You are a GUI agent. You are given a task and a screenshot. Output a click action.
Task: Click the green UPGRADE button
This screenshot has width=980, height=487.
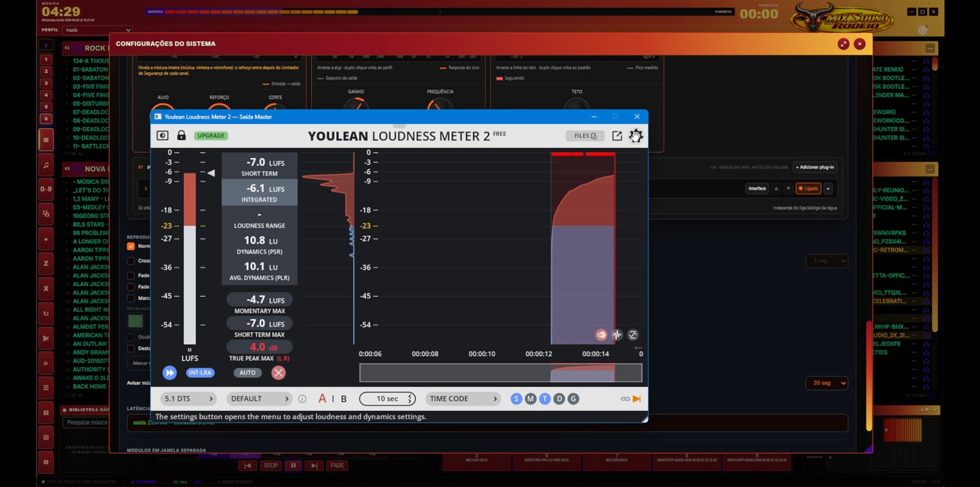pos(211,136)
